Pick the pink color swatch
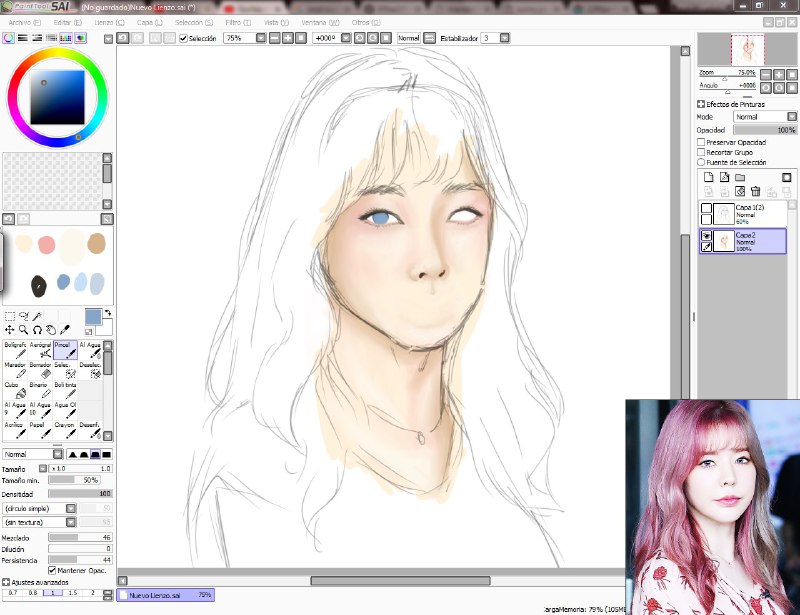Screen dimensions: 800x615 click(x=46, y=244)
